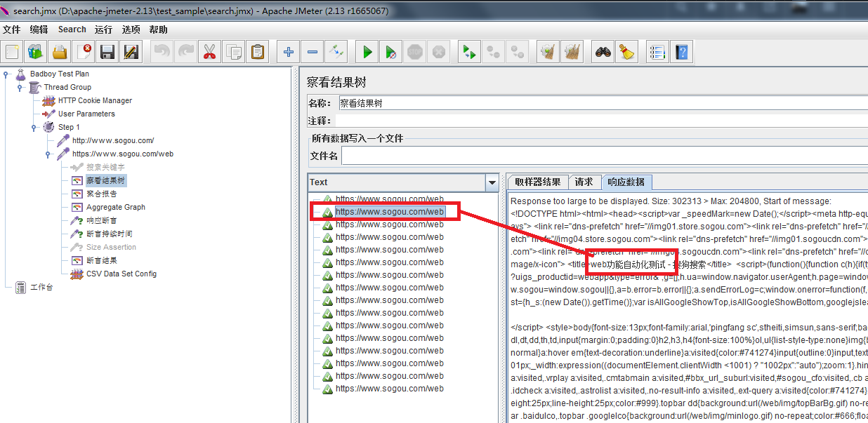Select CSV Data Set Config element

point(121,274)
